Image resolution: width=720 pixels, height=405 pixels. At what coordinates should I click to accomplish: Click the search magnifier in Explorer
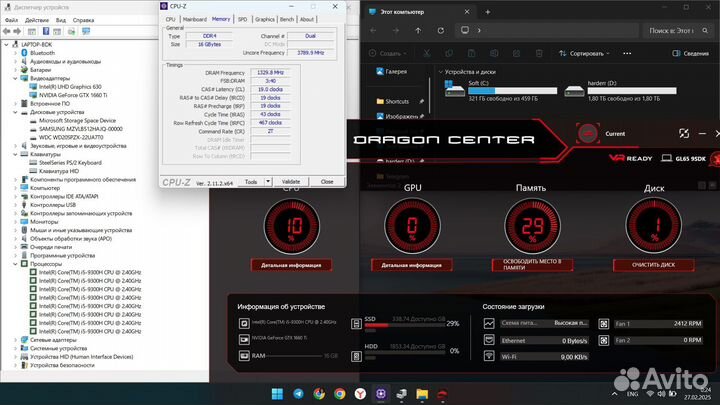pyautogui.click(x=705, y=30)
